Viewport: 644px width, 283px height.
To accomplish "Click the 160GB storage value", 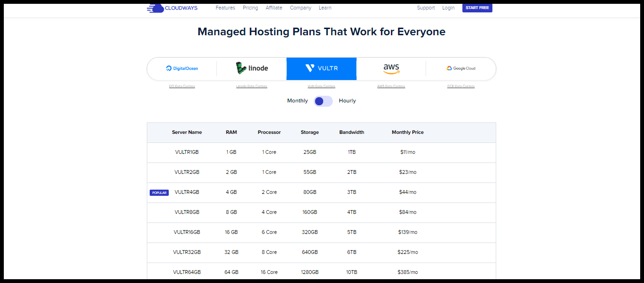I will pyautogui.click(x=310, y=212).
